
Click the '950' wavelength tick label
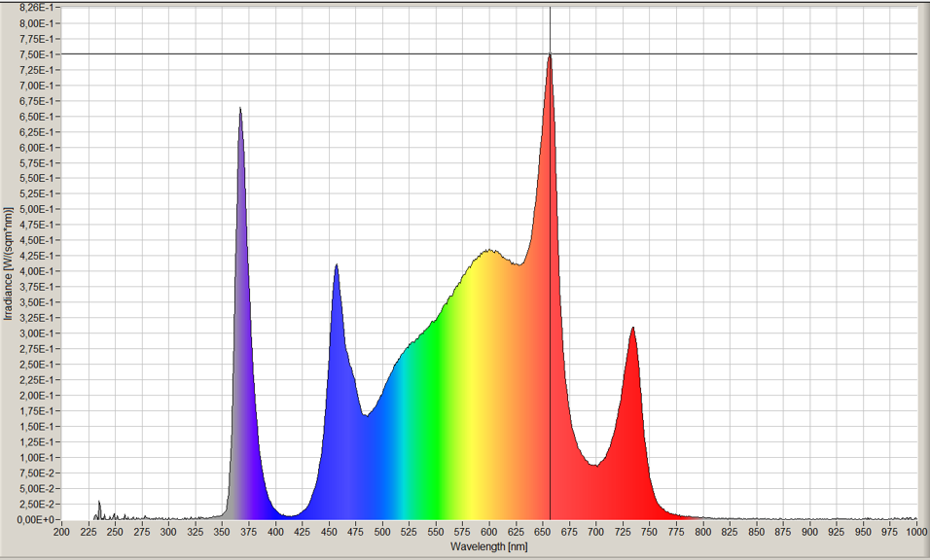[864, 532]
